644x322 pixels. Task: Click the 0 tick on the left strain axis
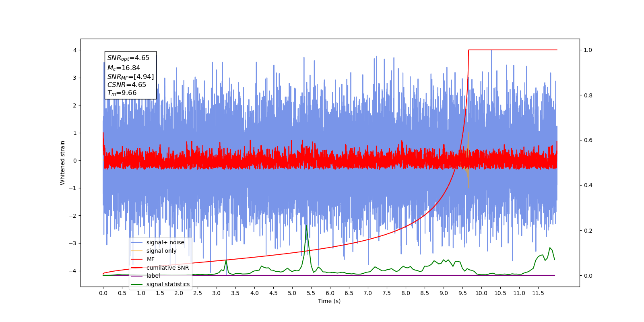click(x=75, y=161)
